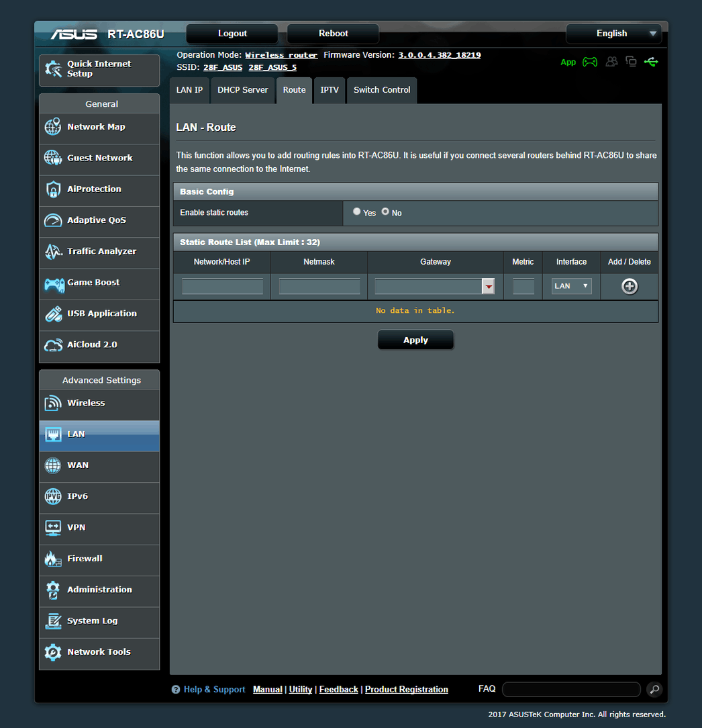Select Yes for Enable static routes
The image size is (702, 728).
(x=356, y=212)
